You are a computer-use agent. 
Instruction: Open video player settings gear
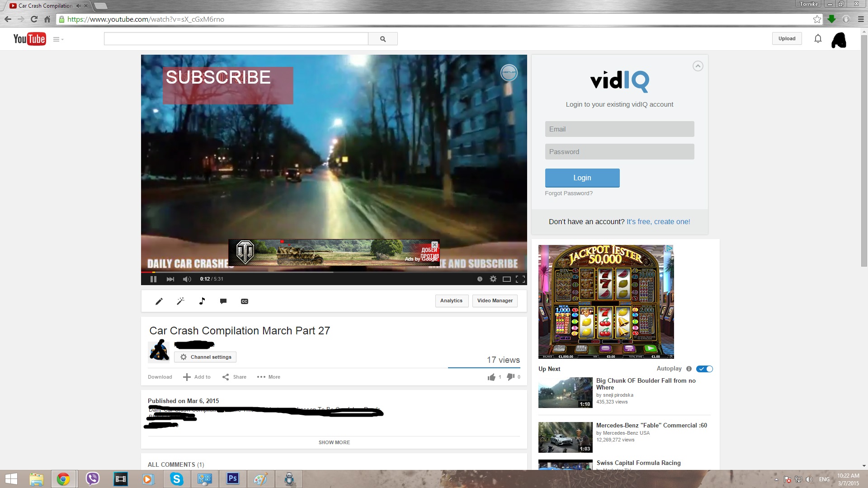pyautogui.click(x=493, y=279)
